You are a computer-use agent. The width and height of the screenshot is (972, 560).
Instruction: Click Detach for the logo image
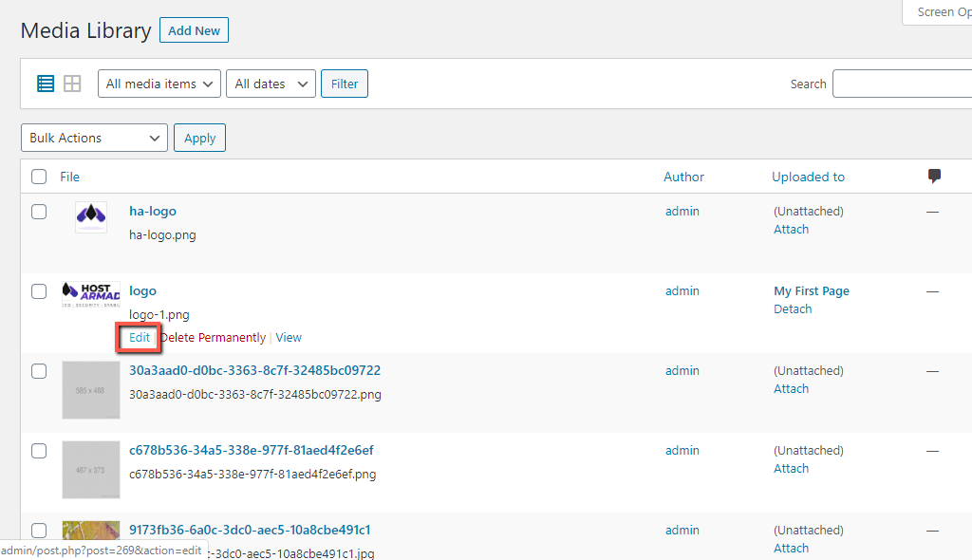793,308
